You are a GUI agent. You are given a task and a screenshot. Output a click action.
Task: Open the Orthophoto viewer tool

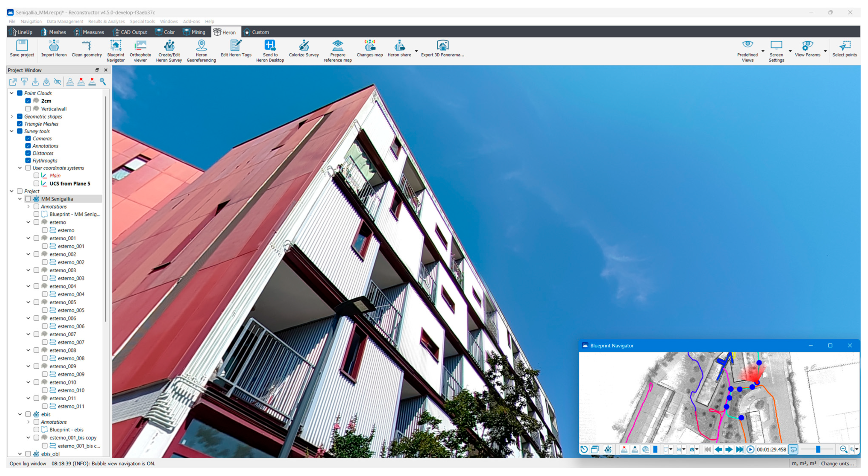coord(140,46)
